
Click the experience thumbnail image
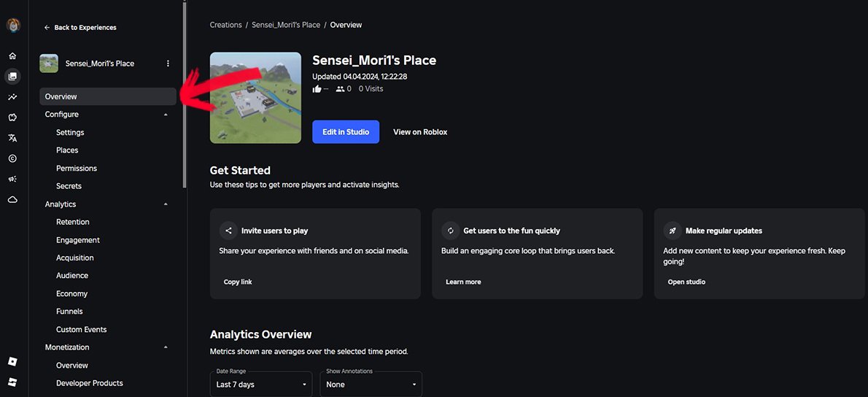click(255, 98)
